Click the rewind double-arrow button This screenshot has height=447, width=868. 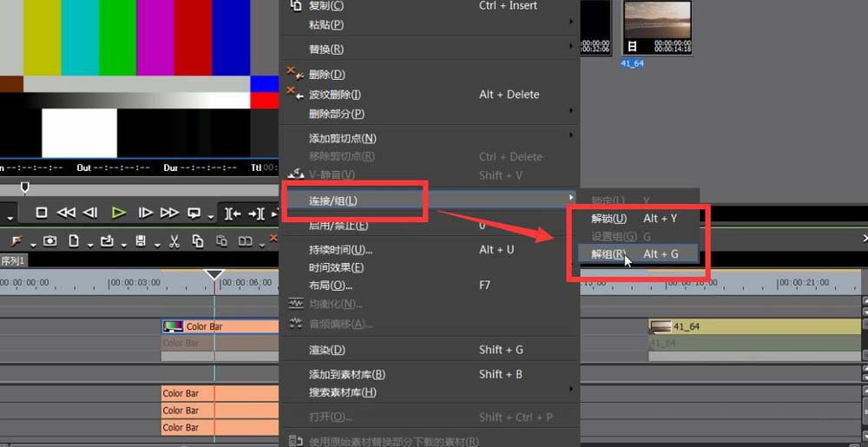pyautogui.click(x=66, y=213)
